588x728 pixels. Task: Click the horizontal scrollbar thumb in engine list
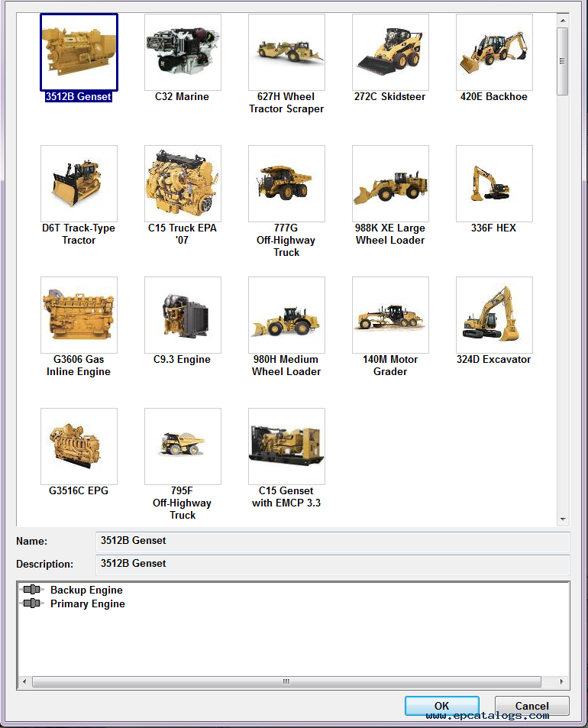pyautogui.click(x=286, y=681)
